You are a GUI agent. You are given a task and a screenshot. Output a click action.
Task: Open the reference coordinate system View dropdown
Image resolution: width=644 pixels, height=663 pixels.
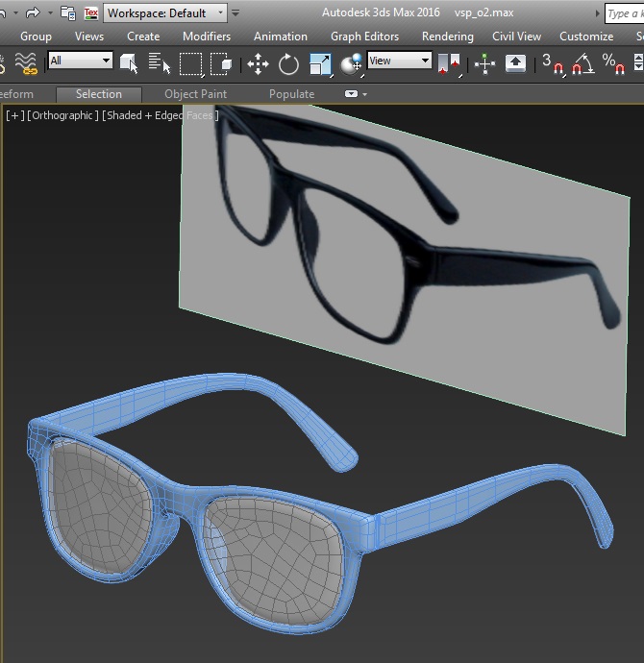[400, 61]
